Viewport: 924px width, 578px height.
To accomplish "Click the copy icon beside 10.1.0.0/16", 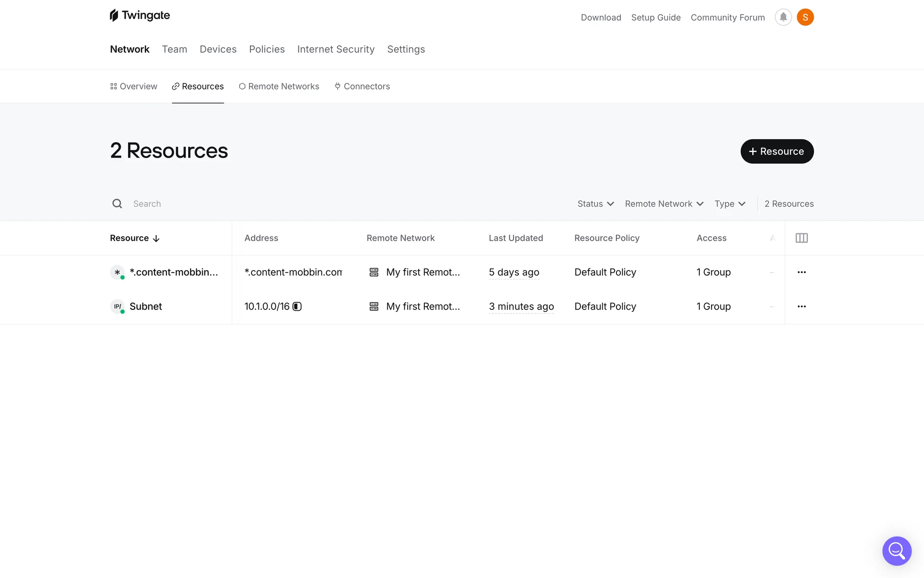I will pyautogui.click(x=297, y=306).
